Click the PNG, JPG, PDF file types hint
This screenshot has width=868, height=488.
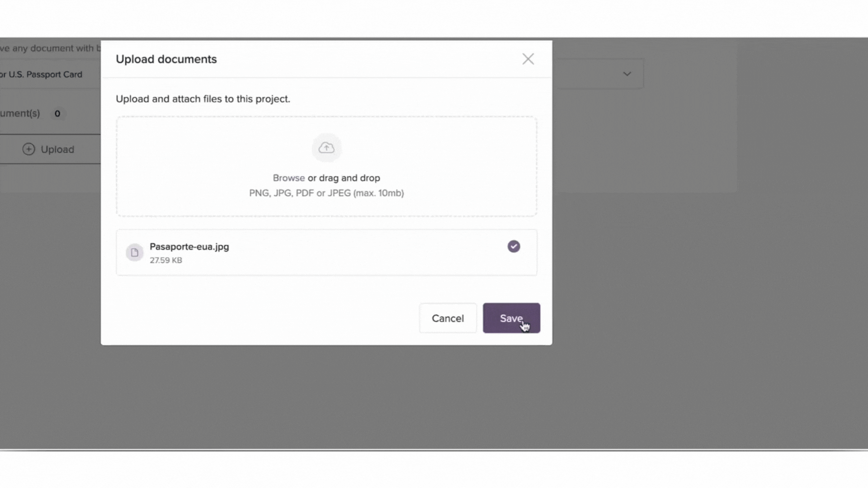[x=326, y=193]
